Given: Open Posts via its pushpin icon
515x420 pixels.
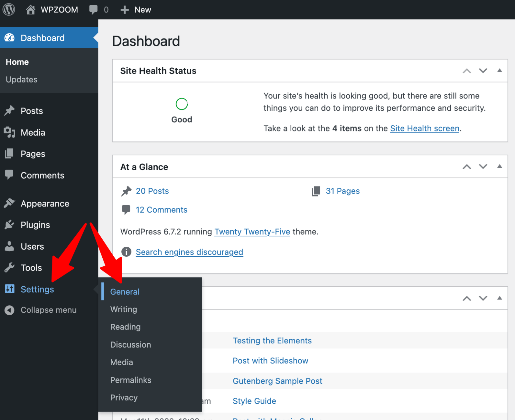Looking at the screenshot, I should [x=10, y=111].
